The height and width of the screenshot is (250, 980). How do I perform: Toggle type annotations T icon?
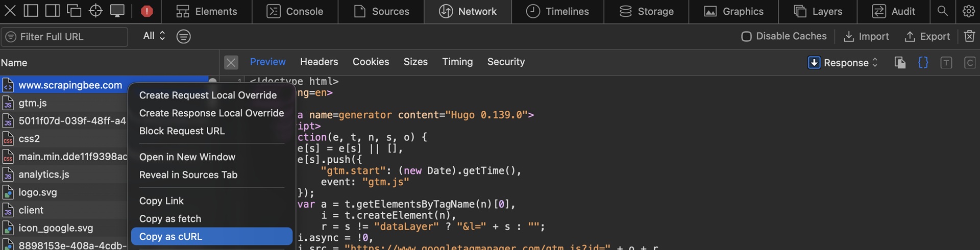(x=946, y=63)
